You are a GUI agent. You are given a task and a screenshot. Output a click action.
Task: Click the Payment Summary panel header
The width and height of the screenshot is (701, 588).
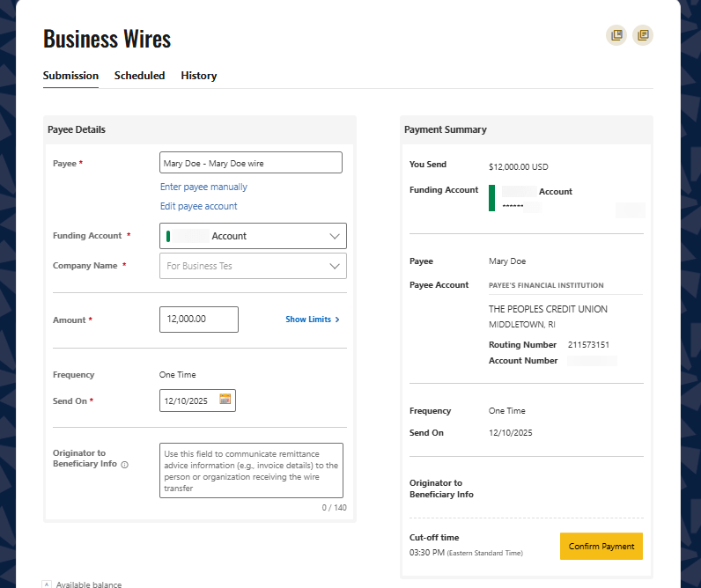[527, 129]
